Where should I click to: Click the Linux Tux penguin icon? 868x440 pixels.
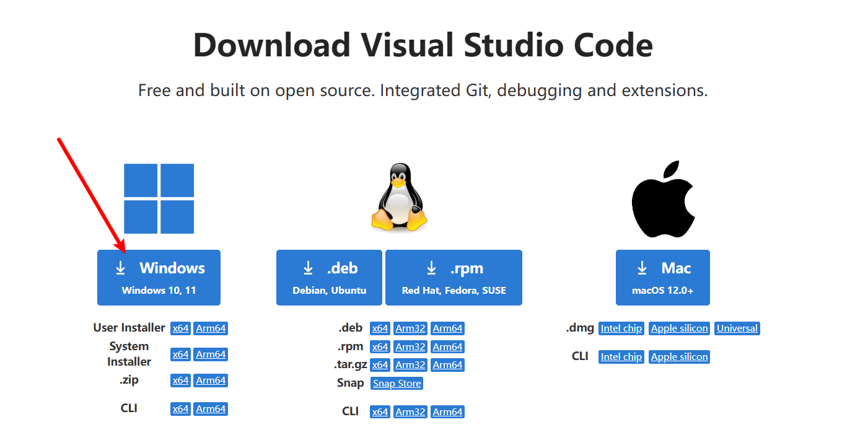399,198
